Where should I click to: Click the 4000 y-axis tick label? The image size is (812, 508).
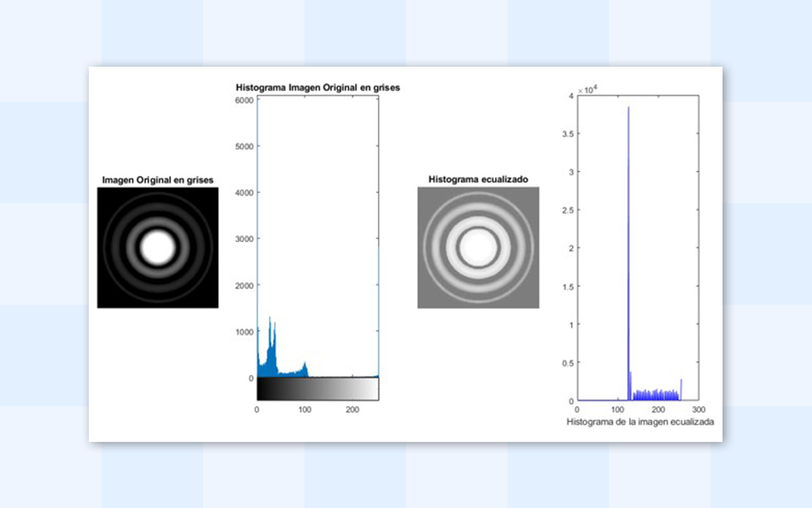coord(246,193)
